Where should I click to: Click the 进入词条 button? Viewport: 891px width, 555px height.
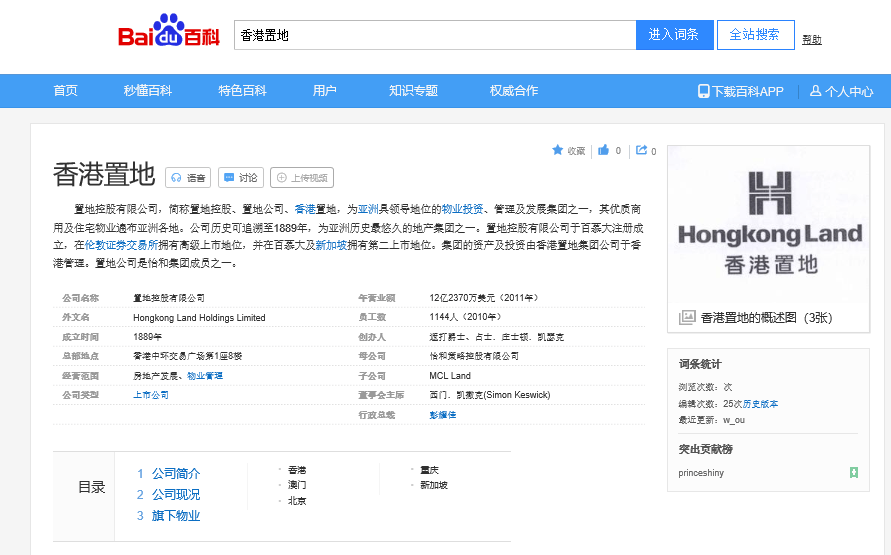pyautogui.click(x=674, y=35)
